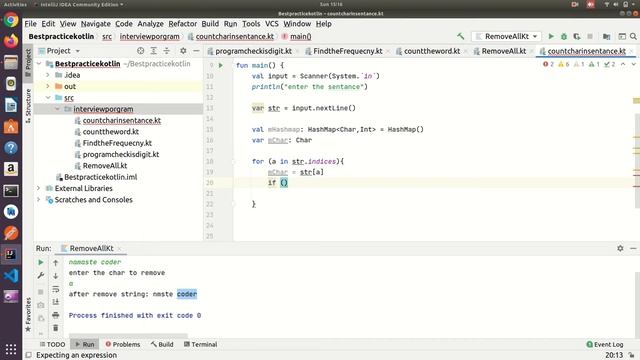Click wrench icon in Run panel

(41, 276)
